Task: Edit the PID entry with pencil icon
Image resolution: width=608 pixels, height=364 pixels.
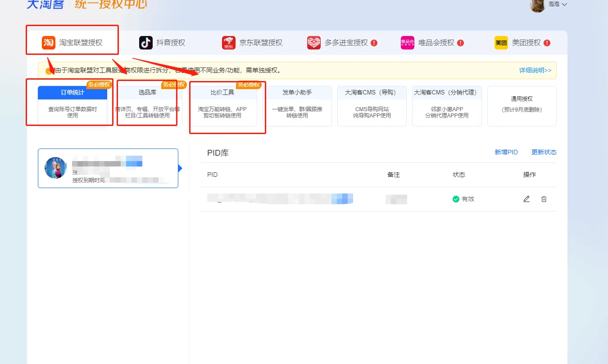Action: click(526, 199)
